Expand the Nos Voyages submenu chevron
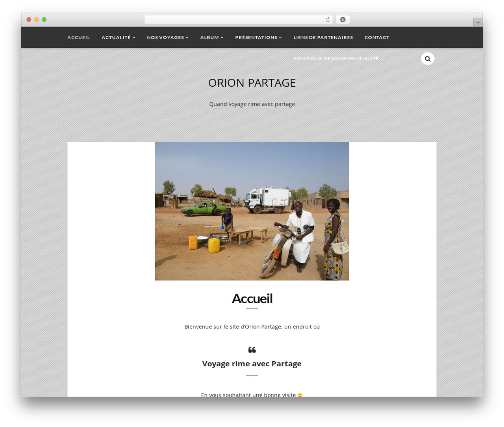 tap(187, 37)
